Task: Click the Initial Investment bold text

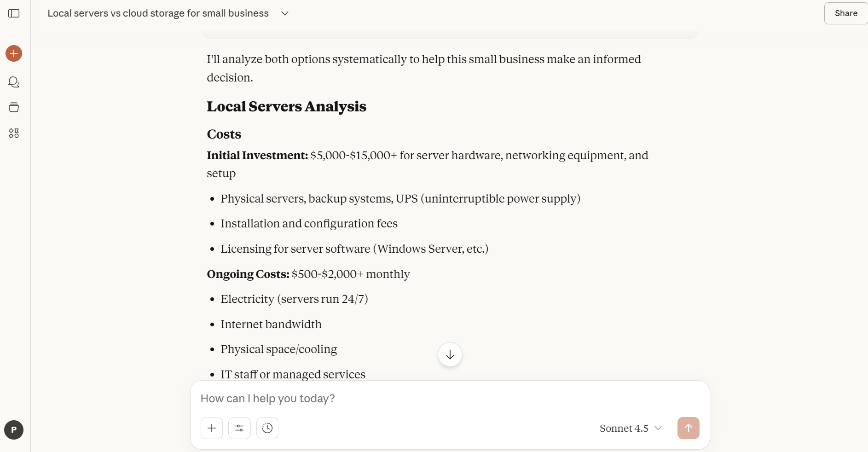Action: pos(257,156)
